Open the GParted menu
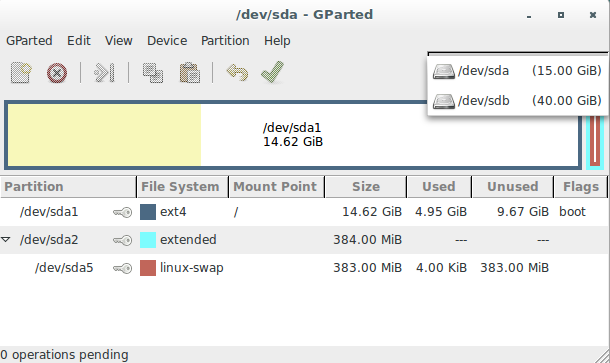Screen dimensions: 610x363 29,40
